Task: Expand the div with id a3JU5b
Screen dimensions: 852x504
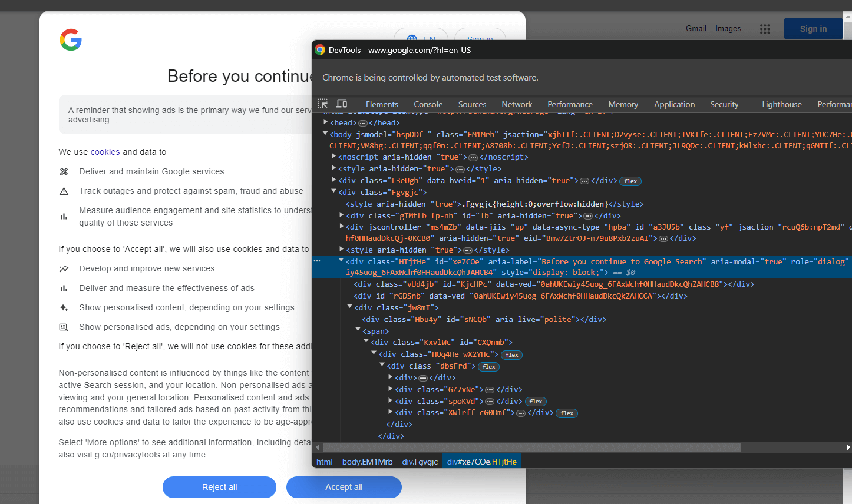Action: point(341,226)
